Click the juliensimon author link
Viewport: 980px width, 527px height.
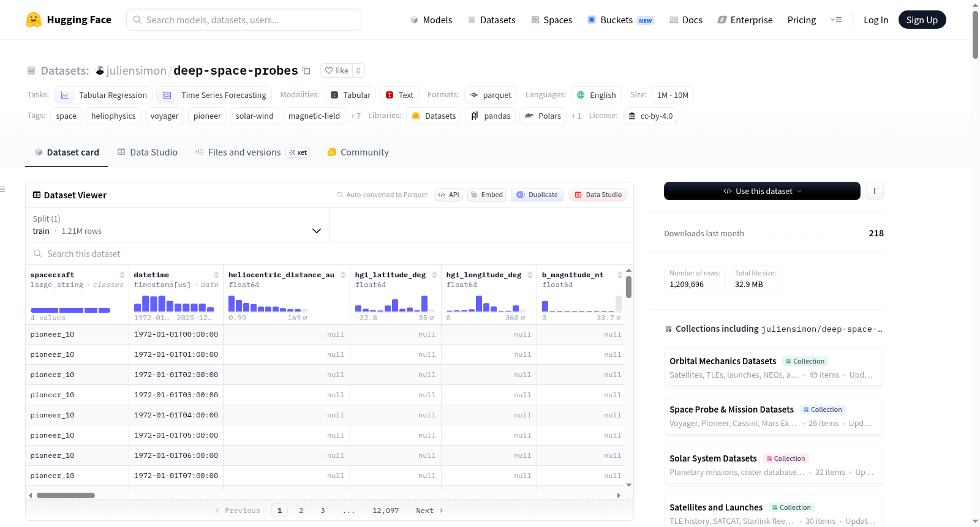coord(137,70)
